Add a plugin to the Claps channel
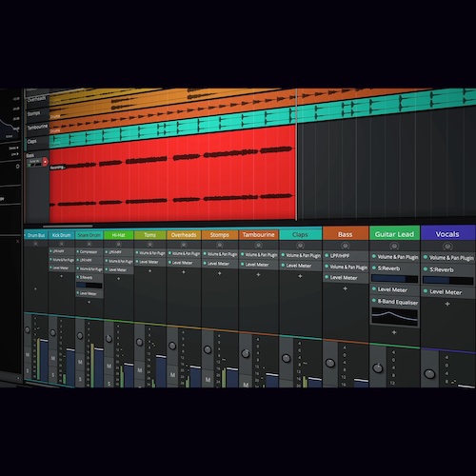Image resolution: width=476 pixels, height=476 pixels. coord(300,276)
